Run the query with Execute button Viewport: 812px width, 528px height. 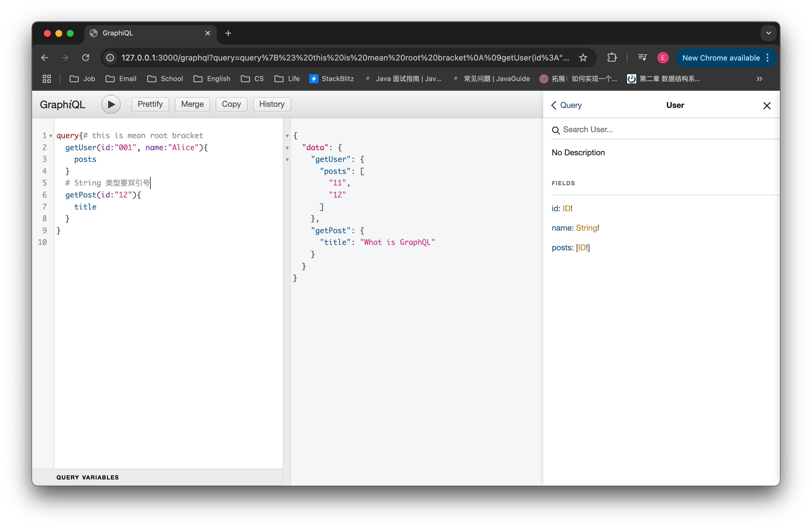pyautogui.click(x=111, y=104)
